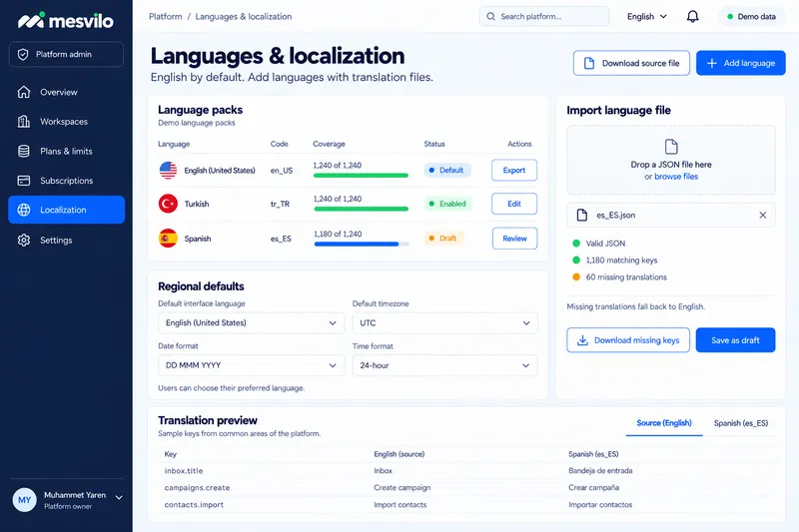Viewport: 799px width, 532px height.
Task: Click the Spanish flag icon
Action: [168, 239]
